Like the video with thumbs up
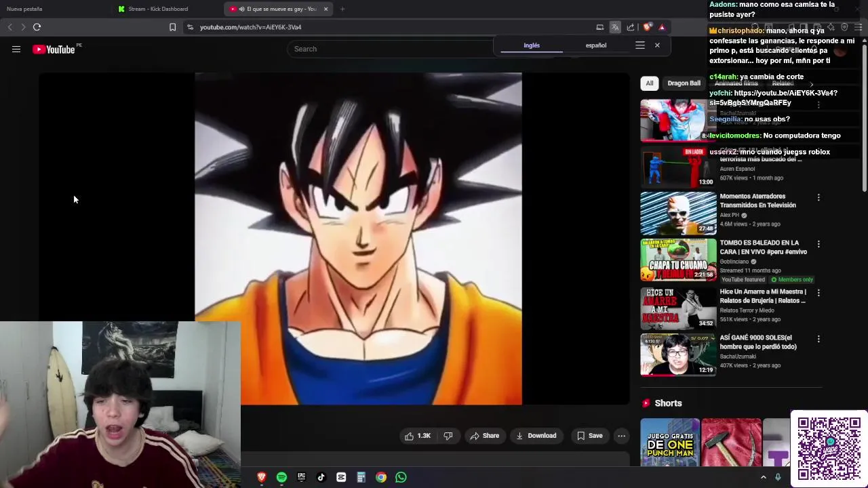 [x=418, y=436]
